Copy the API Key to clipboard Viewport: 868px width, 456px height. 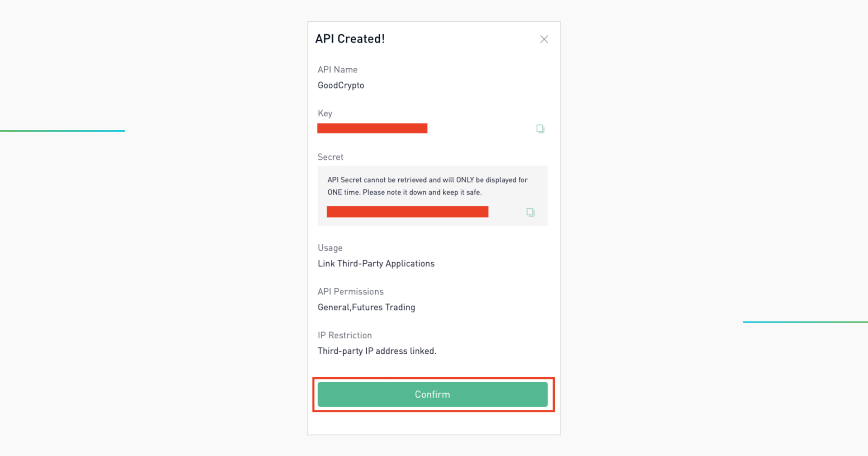pos(540,129)
